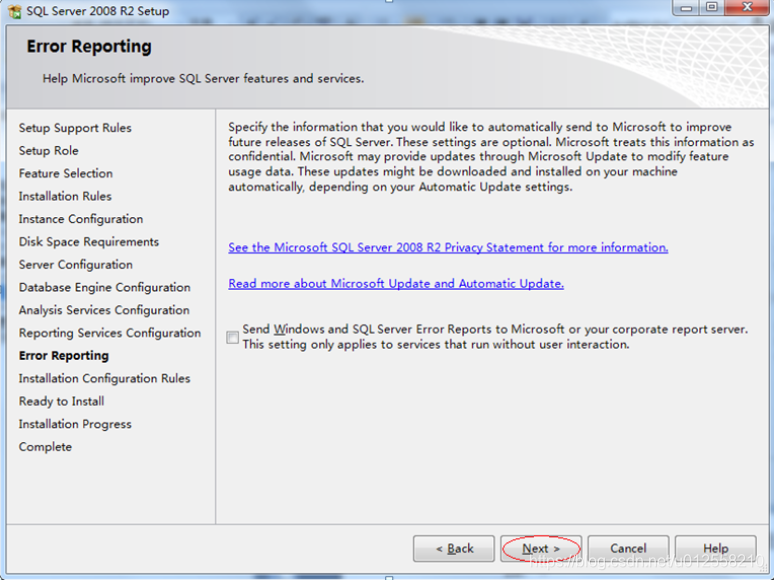Select Database Engine Configuration step
This screenshot has height=580, width=774.
click(105, 287)
